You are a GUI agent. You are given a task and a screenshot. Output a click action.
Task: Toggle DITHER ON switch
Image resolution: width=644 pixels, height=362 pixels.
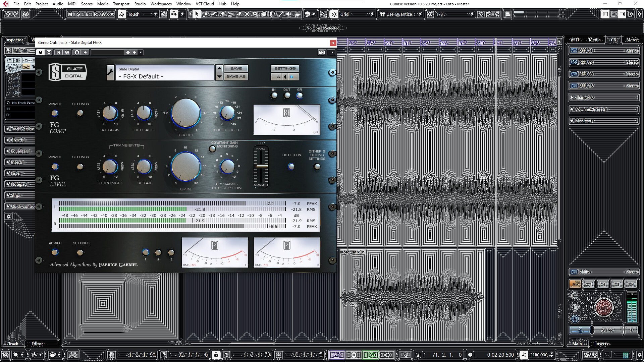pyautogui.click(x=291, y=167)
